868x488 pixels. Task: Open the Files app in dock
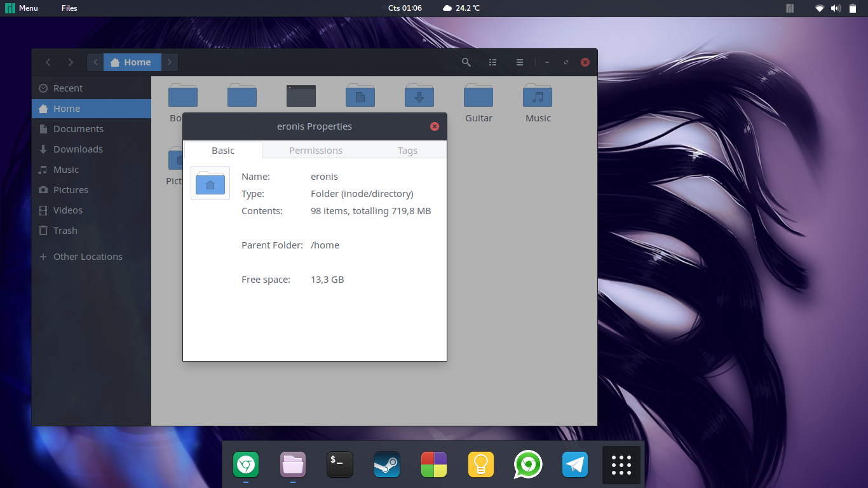tap(293, 466)
